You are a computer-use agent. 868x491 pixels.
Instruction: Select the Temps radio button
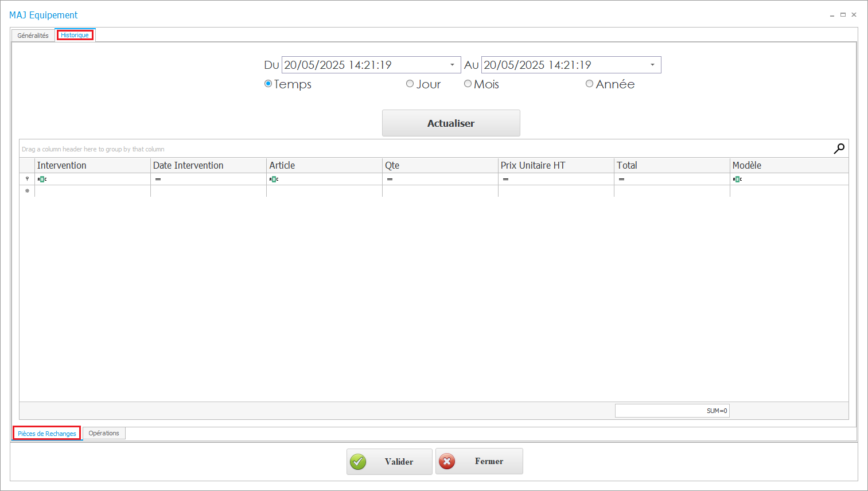[267, 83]
